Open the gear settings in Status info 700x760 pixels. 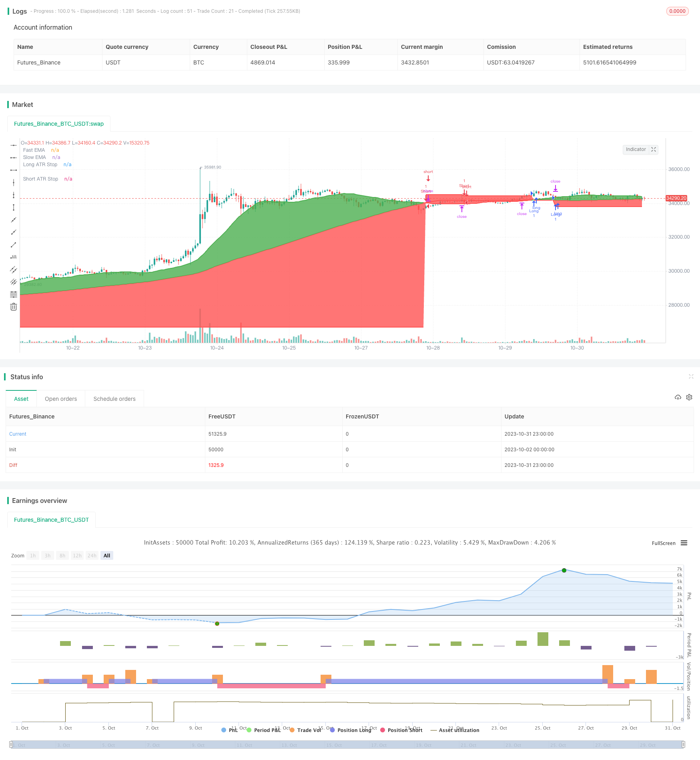(x=689, y=397)
